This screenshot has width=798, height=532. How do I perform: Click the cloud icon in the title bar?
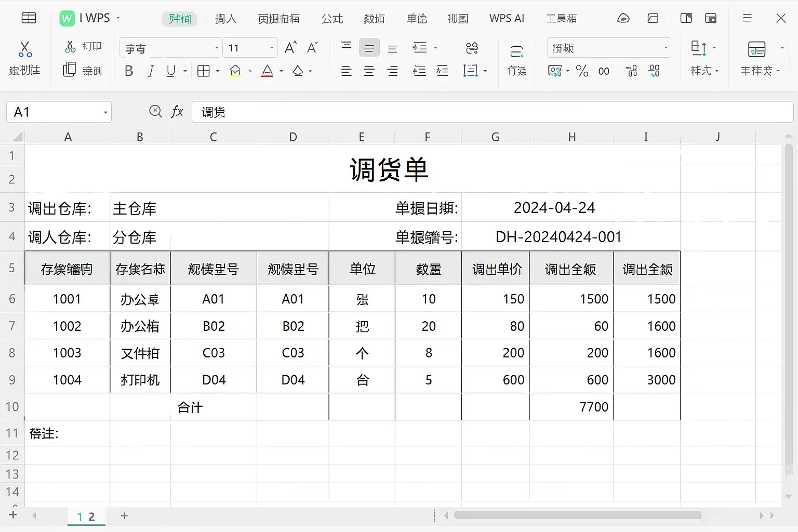pos(623,19)
